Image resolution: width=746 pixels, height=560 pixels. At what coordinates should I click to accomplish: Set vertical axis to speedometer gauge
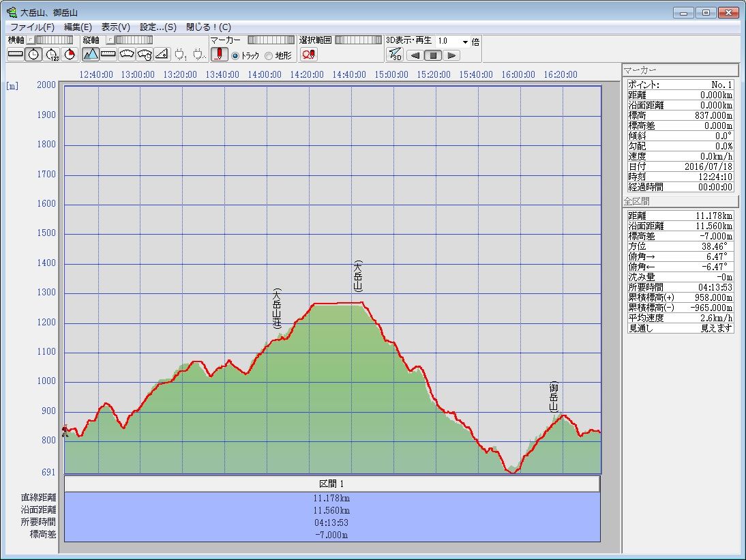click(x=127, y=55)
